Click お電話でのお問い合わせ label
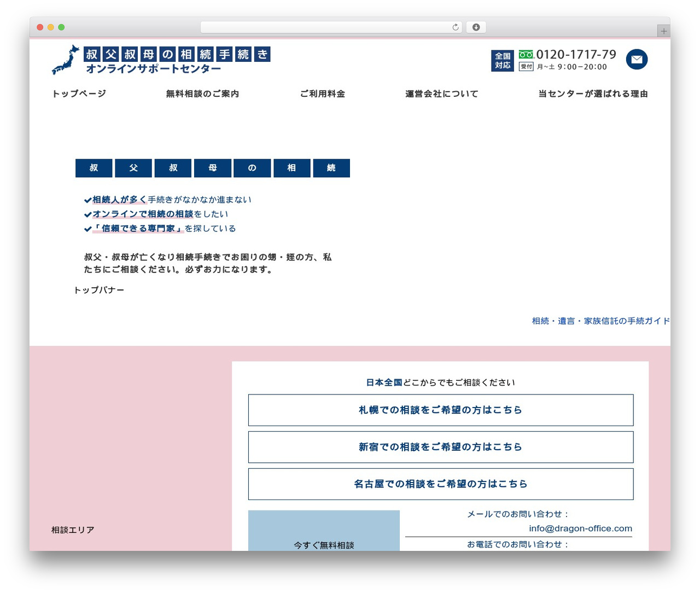Viewport: 700px width, 593px height. pos(518,544)
